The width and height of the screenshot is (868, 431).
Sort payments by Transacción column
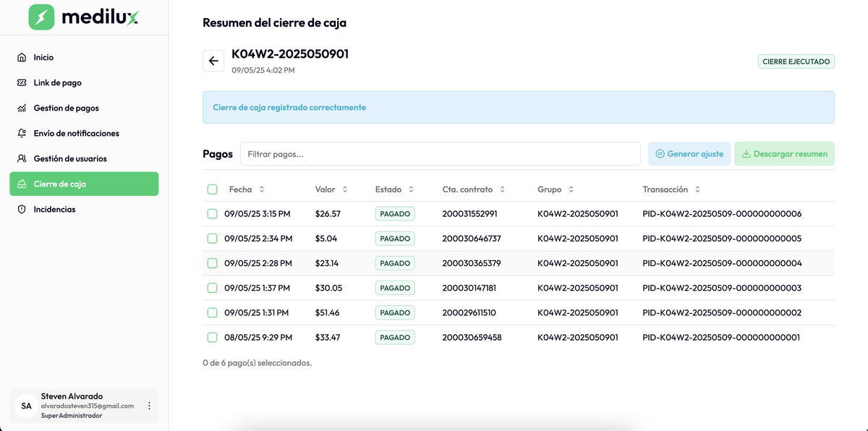pos(671,189)
